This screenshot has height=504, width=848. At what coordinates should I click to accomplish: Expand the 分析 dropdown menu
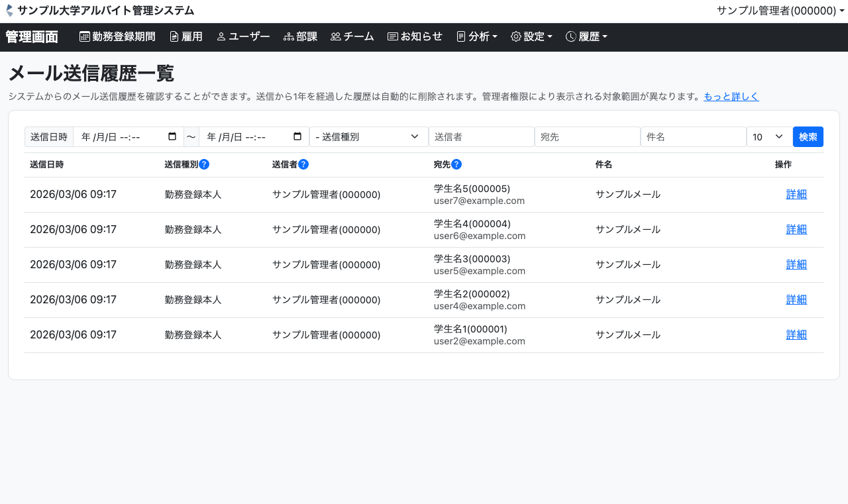(477, 37)
